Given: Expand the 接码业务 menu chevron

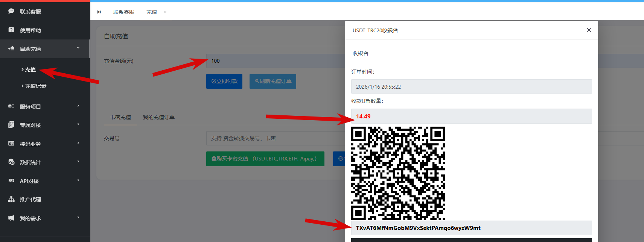Looking at the screenshot, I should coord(78,143).
